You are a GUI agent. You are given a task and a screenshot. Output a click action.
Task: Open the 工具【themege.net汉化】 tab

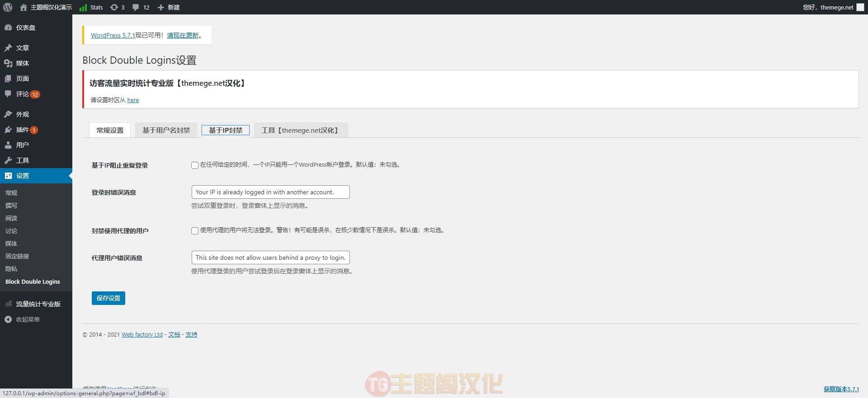(x=301, y=130)
